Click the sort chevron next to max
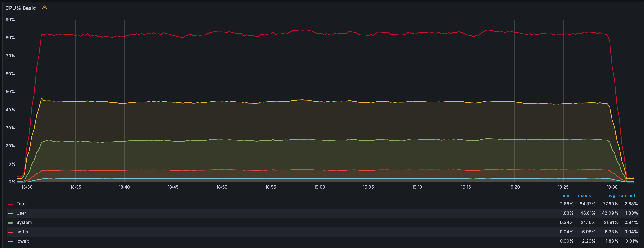The height and width of the screenshot is (248, 644). [590, 196]
